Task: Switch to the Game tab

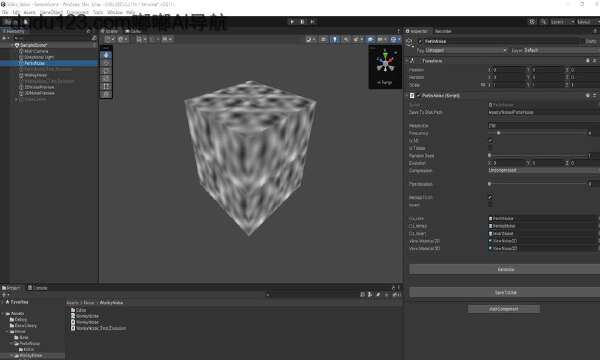Action: (133, 31)
